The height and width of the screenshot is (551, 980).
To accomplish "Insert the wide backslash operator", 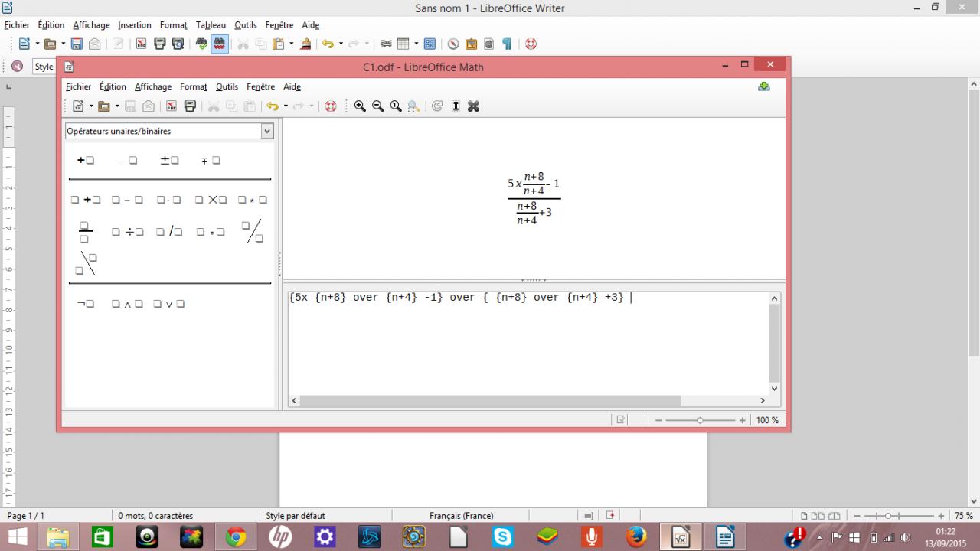I will (86, 263).
